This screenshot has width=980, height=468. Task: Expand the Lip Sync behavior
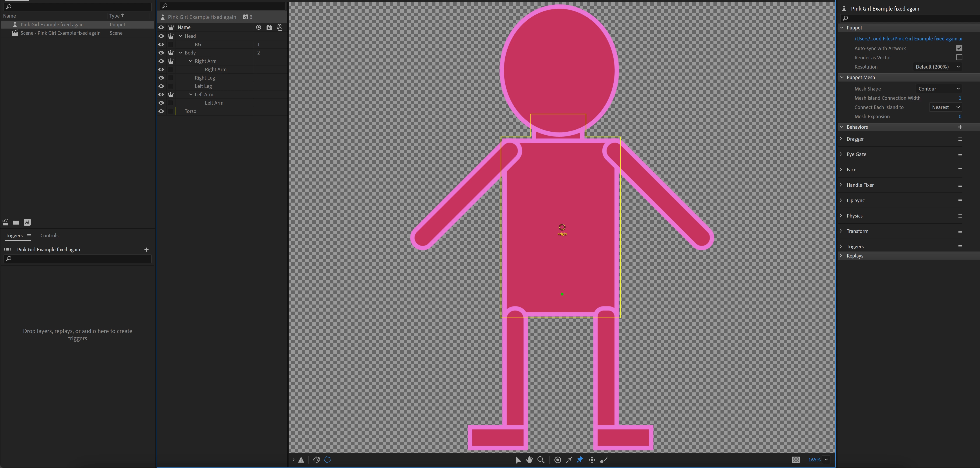(x=841, y=200)
